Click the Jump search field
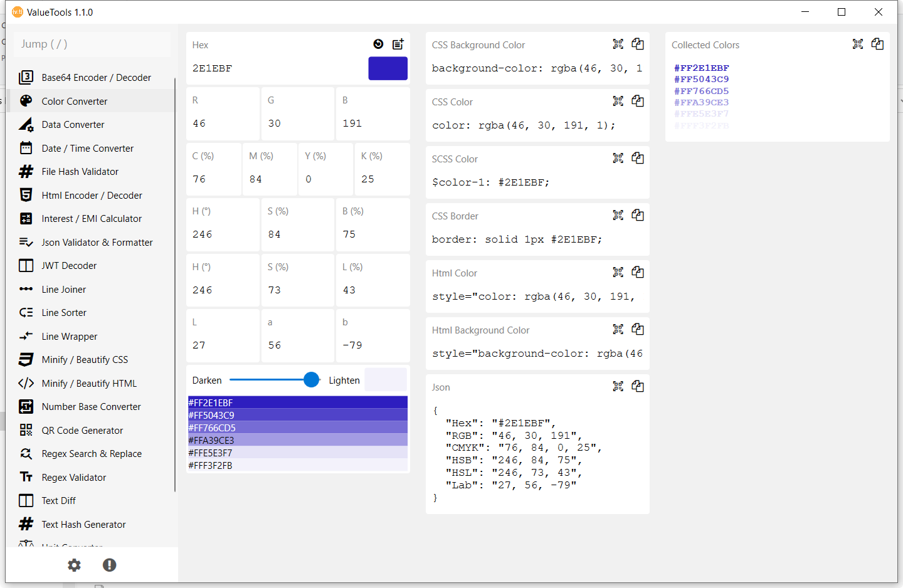This screenshot has width=903, height=588. [92, 44]
